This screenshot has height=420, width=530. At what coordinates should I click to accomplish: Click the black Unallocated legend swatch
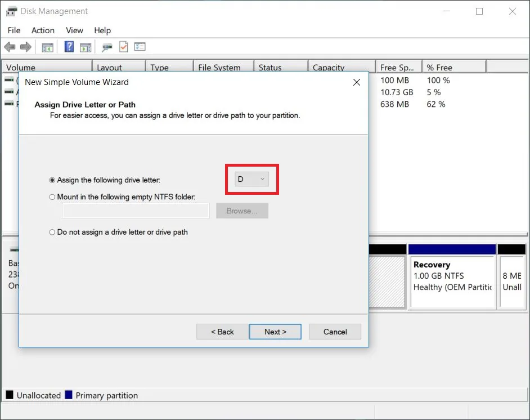[10, 395]
